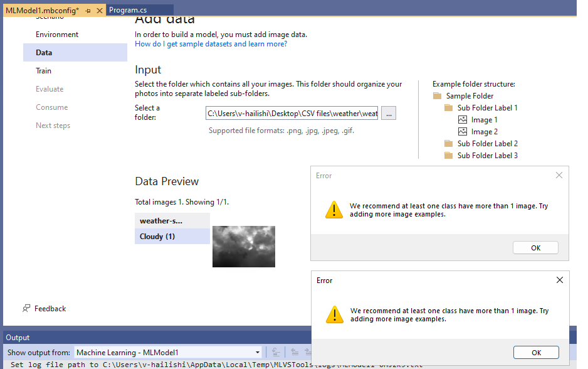588x369 pixels.
Task: Go to the Train step
Action: (x=43, y=70)
